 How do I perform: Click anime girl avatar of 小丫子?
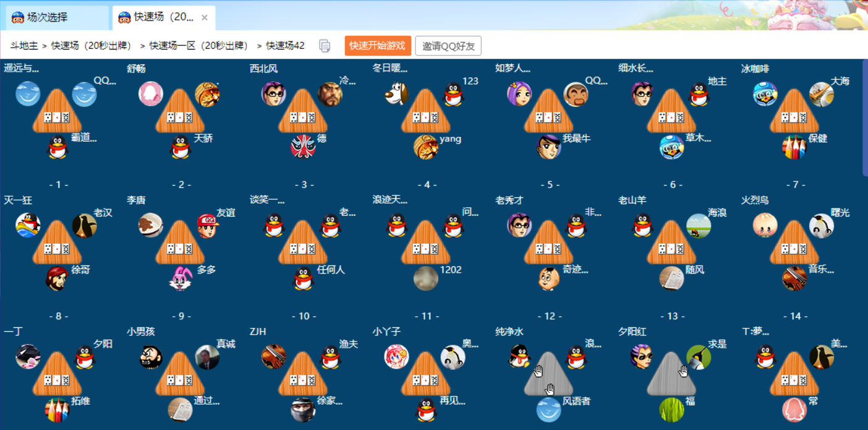coord(396,357)
